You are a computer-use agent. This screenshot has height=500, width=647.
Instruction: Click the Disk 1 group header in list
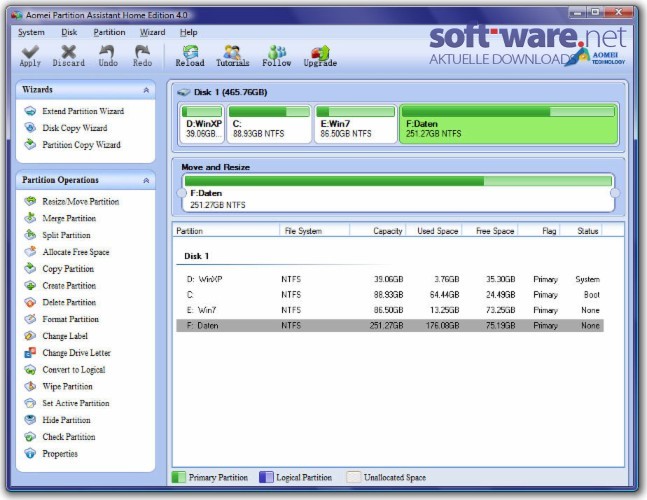[196, 256]
